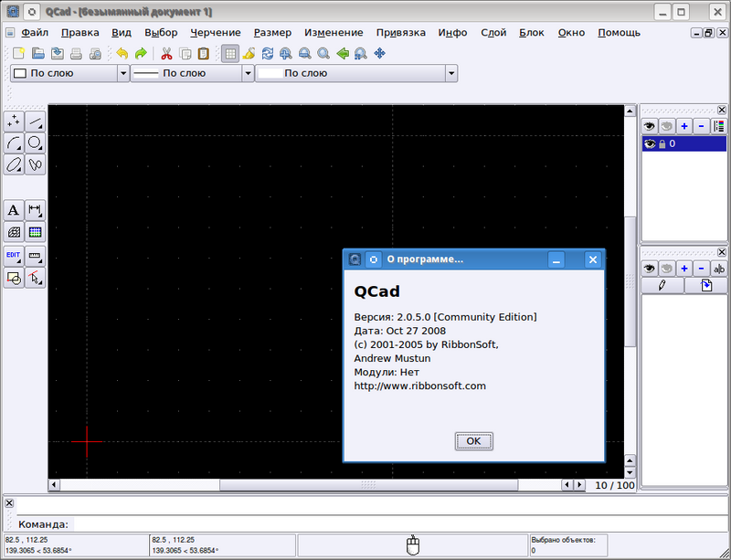Copy selection with the toolbar icon

[185, 54]
